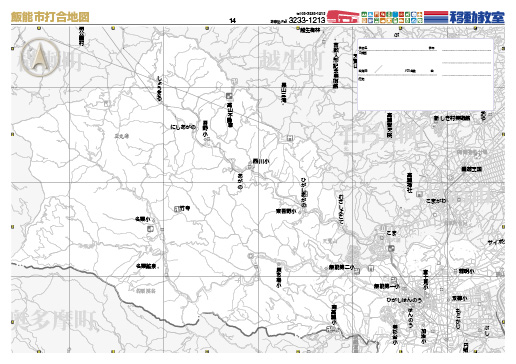The height and width of the screenshot is (364, 516).
Task: Click the red building logo in header
Action: point(343,17)
